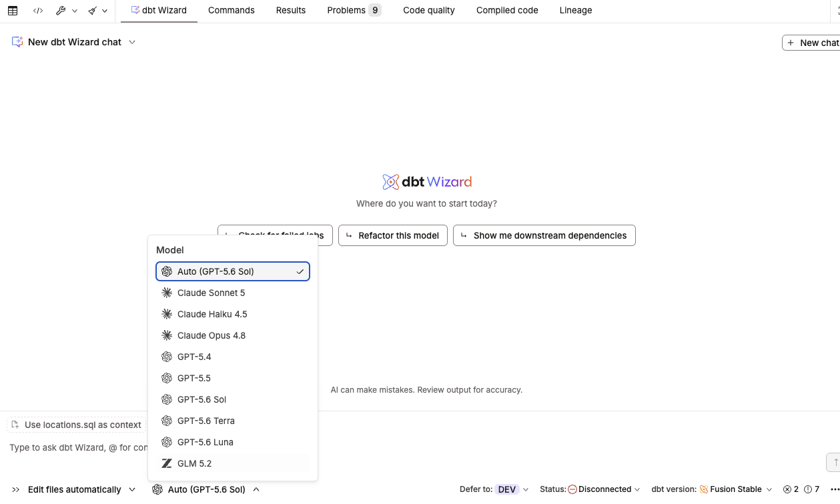Select Auto (GPT-5.6 Sol) model option
The image size is (840, 504).
click(x=233, y=271)
